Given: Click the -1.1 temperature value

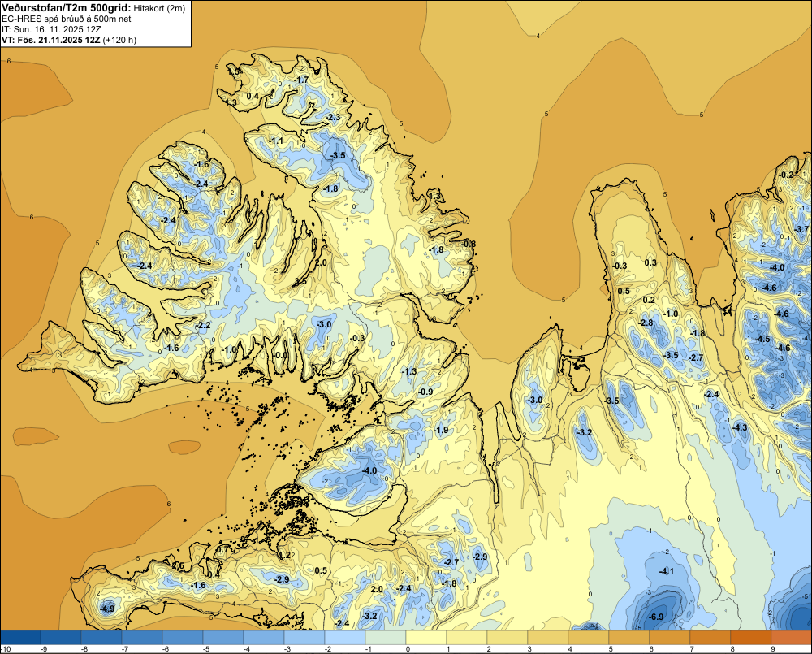Looking at the screenshot, I should (276, 141).
